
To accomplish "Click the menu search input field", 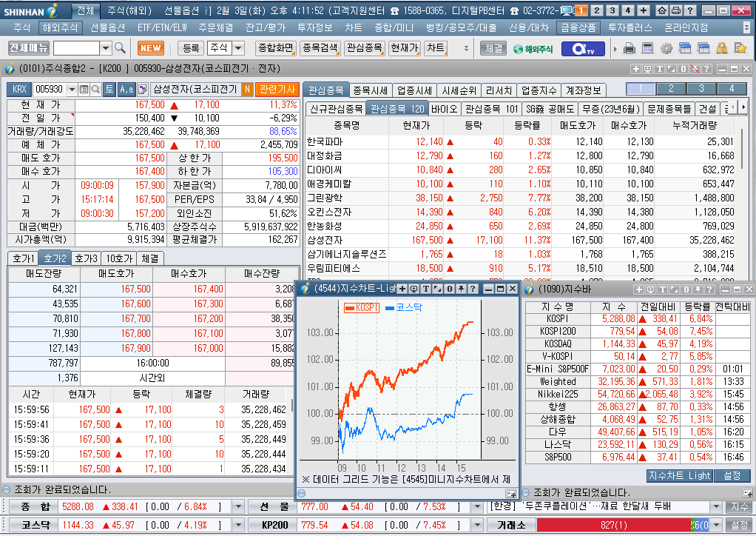I will [77, 48].
